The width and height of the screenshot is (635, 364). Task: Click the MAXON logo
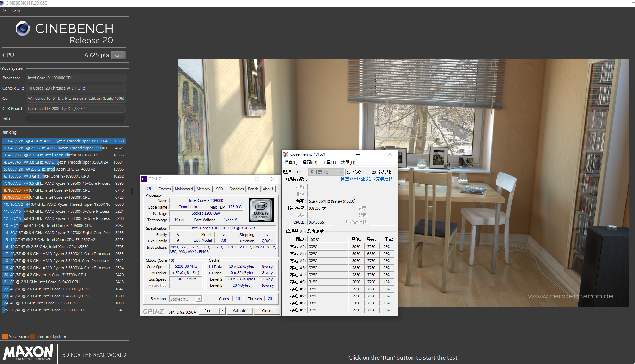[28, 352]
